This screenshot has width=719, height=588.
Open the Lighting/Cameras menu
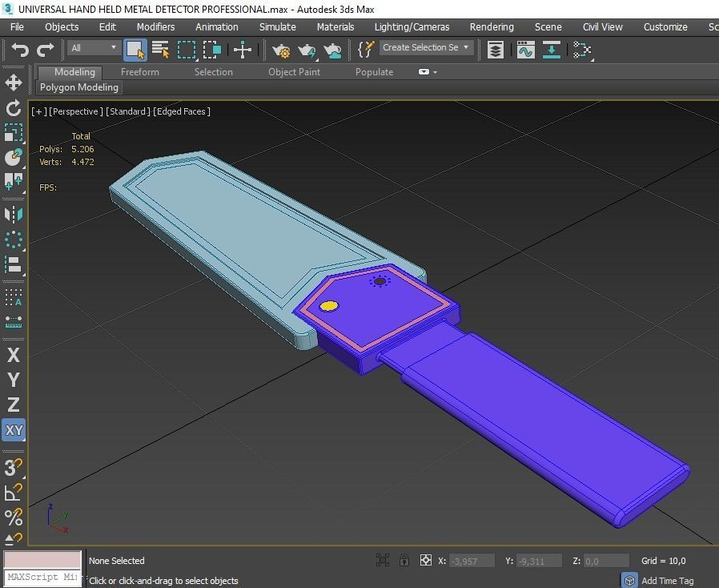coord(412,27)
